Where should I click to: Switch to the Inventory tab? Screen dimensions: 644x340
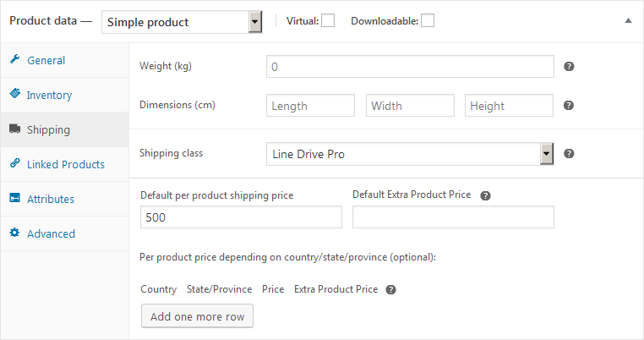point(49,96)
